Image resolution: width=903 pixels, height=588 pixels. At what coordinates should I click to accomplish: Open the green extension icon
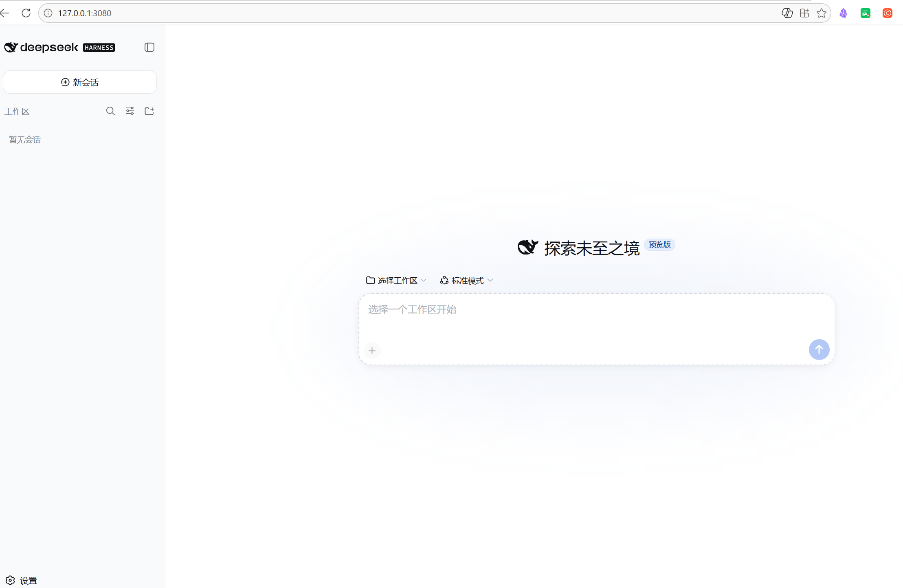[x=866, y=13]
